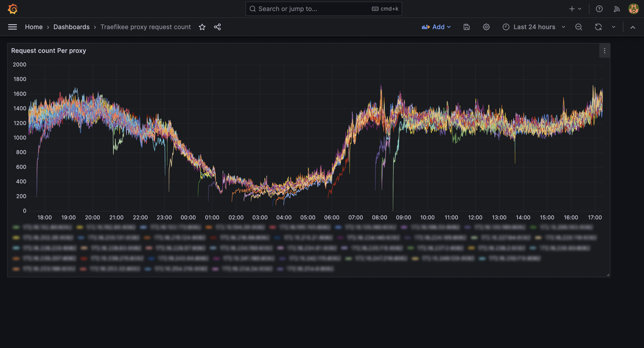This screenshot has width=644, height=348.
Task: Open the help menu
Action: click(x=599, y=9)
